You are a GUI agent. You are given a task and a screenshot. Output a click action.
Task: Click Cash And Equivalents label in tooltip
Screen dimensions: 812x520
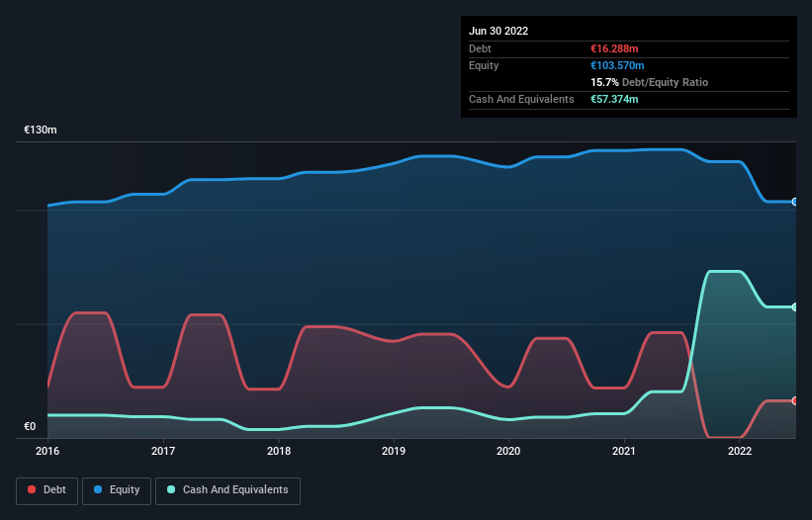pyautogui.click(x=521, y=99)
